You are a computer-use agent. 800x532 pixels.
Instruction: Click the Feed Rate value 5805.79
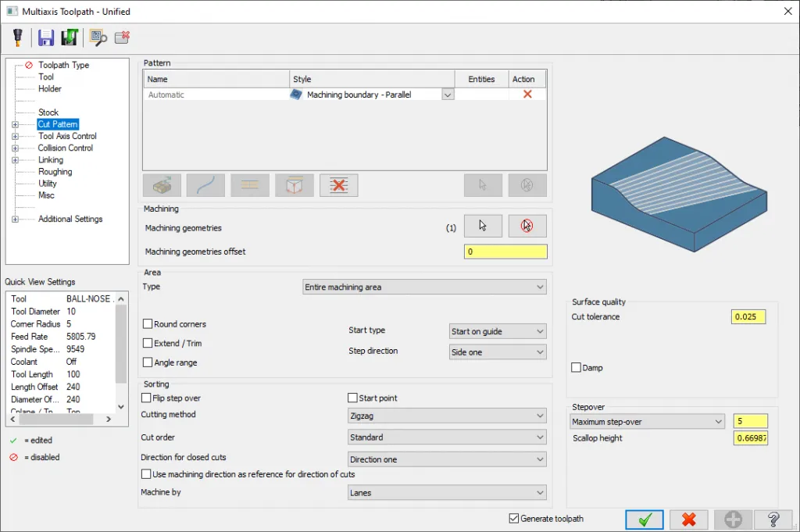[x=80, y=337]
